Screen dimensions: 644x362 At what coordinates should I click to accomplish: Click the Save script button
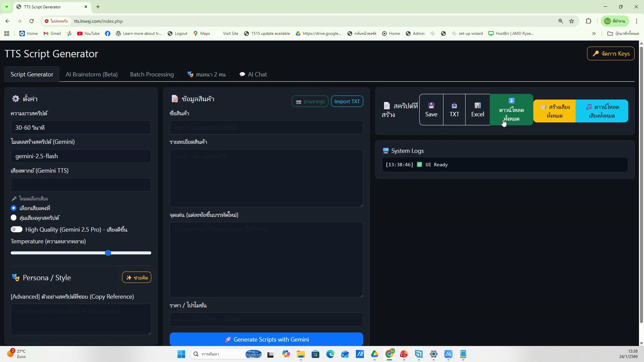tap(431, 110)
